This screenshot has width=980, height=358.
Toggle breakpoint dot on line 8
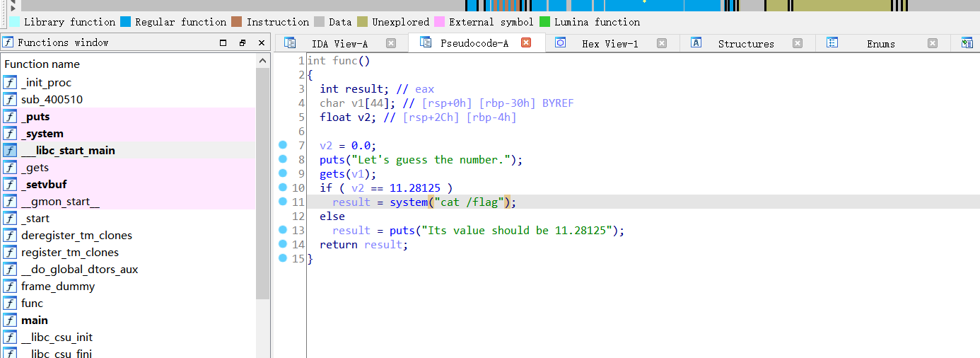coord(283,159)
